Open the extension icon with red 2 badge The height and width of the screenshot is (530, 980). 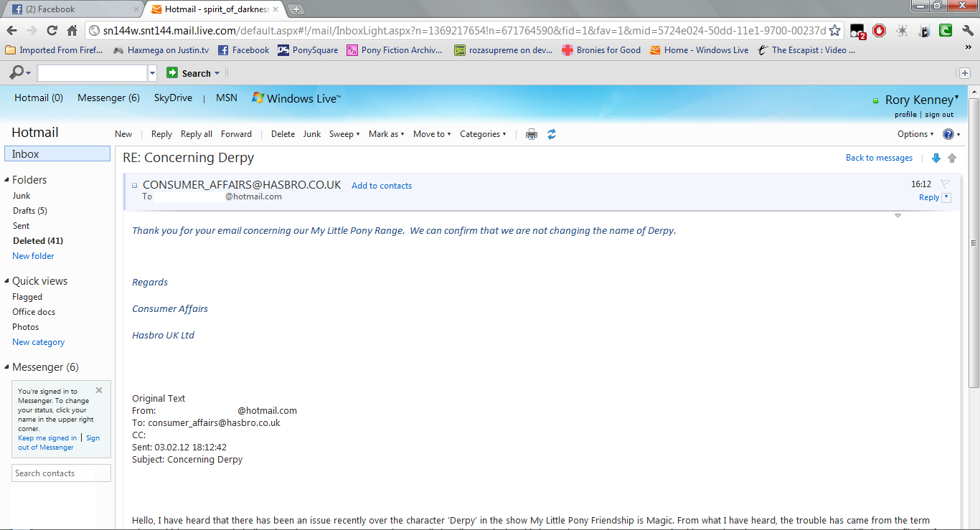pos(858,31)
